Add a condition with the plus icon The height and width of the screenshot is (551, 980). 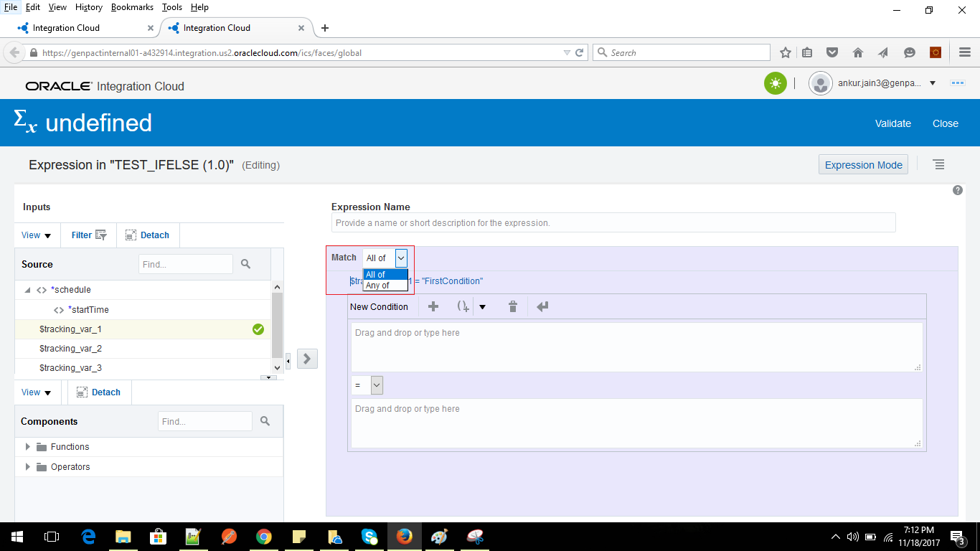point(433,306)
